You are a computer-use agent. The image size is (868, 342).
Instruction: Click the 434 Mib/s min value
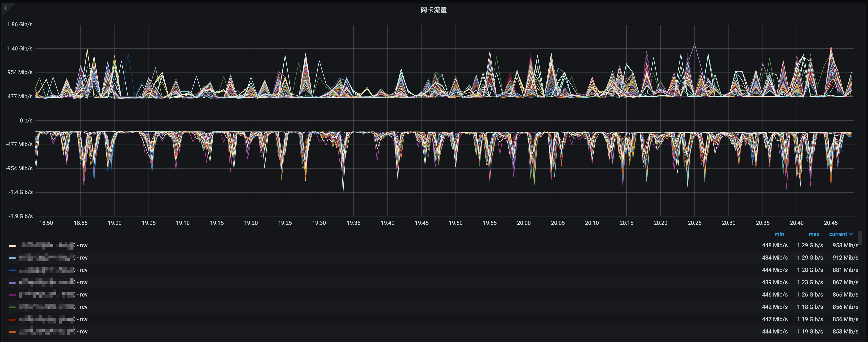click(x=775, y=258)
